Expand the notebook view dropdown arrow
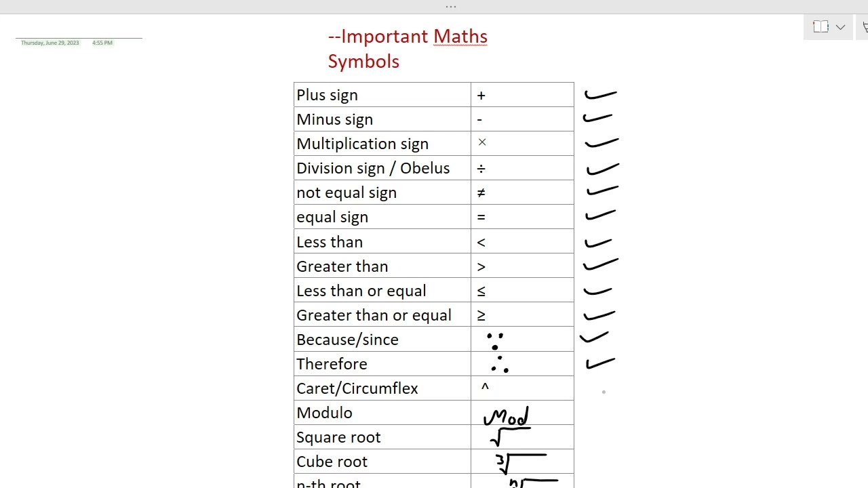This screenshot has width=868, height=488. coord(840,27)
